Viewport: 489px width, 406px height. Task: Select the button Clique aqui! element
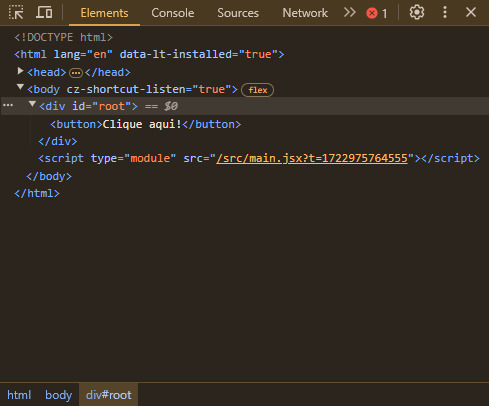[145, 124]
